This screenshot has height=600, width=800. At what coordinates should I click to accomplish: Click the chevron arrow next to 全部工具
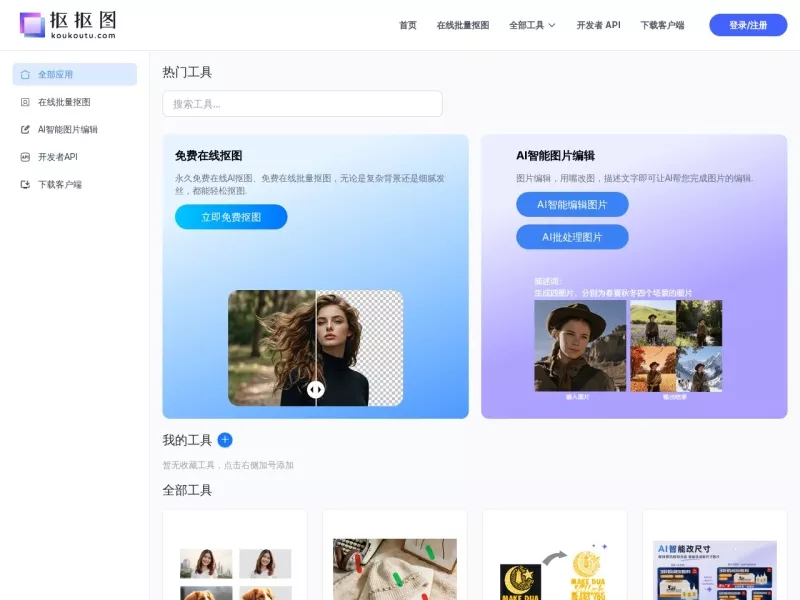552,25
